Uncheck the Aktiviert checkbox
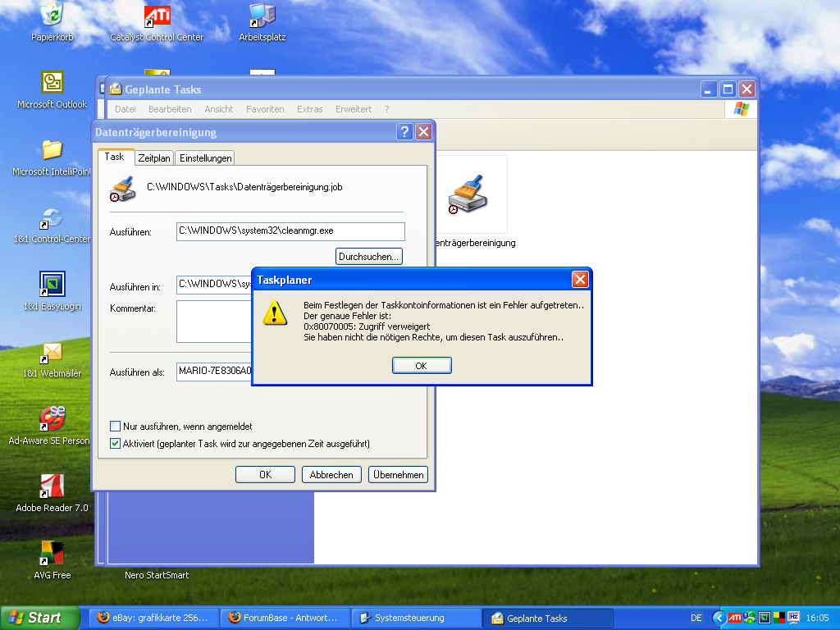 [x=115, y=444]
